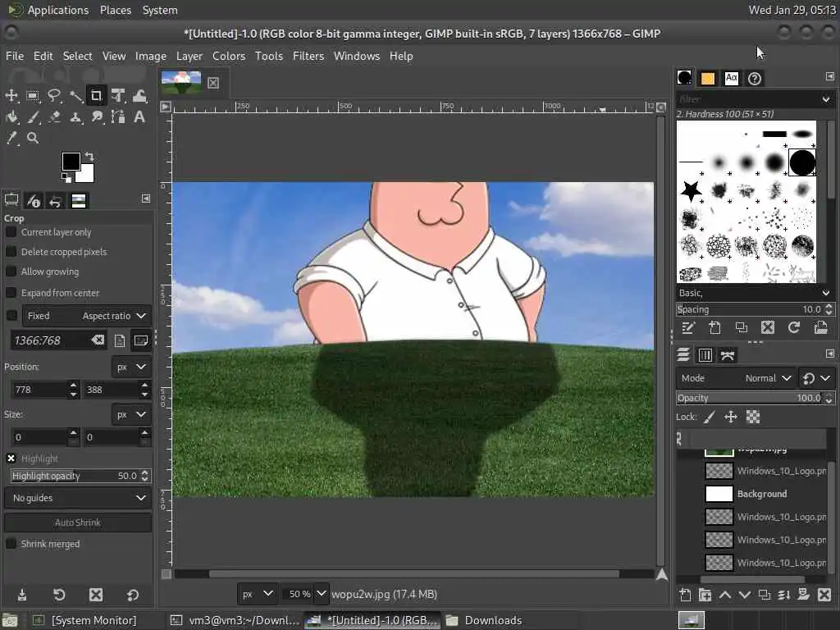Open the Colors menu
Image resolution: width=840 pixels, height=630 pixels.
coord(229,56)
